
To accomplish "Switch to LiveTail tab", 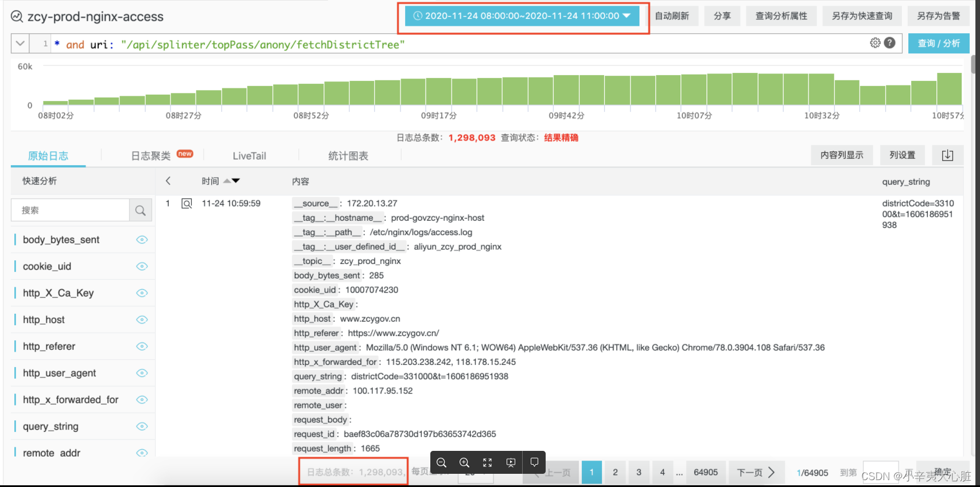I will (x=249, y=156).
